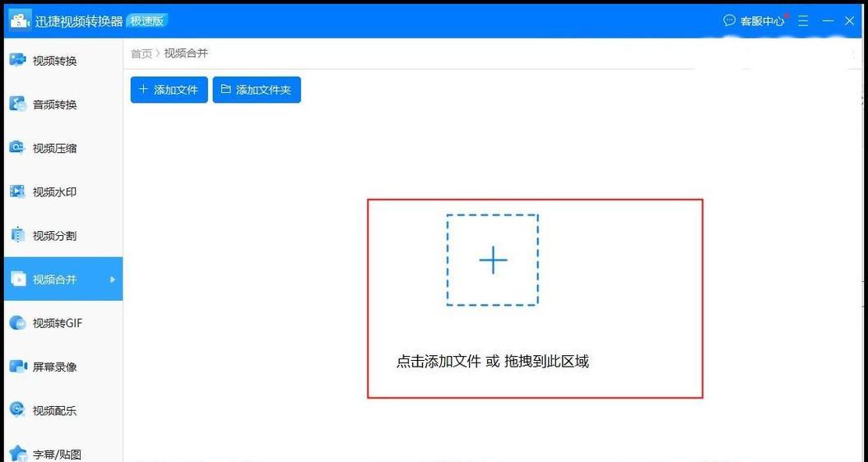The height and width of the screenshot is (462, 868).
Task: Click the 音频转换 sidebar icon
Action: click(18, 104)
